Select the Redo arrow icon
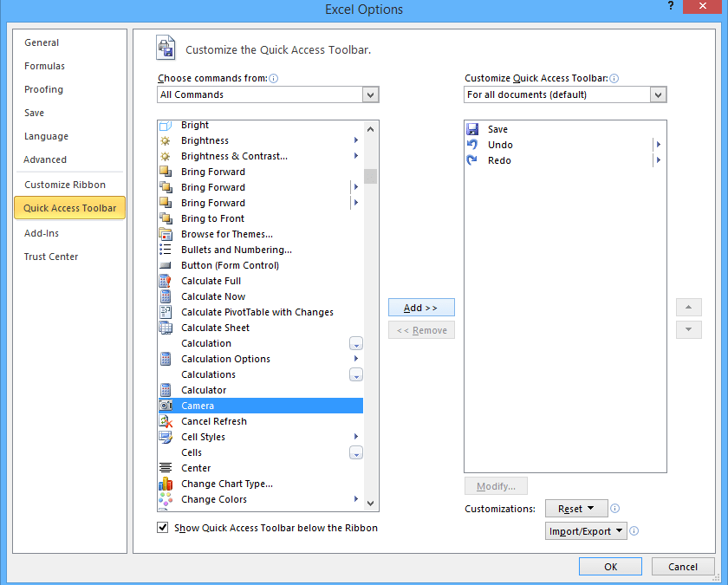The image size is (728, 585). (472, 160)
